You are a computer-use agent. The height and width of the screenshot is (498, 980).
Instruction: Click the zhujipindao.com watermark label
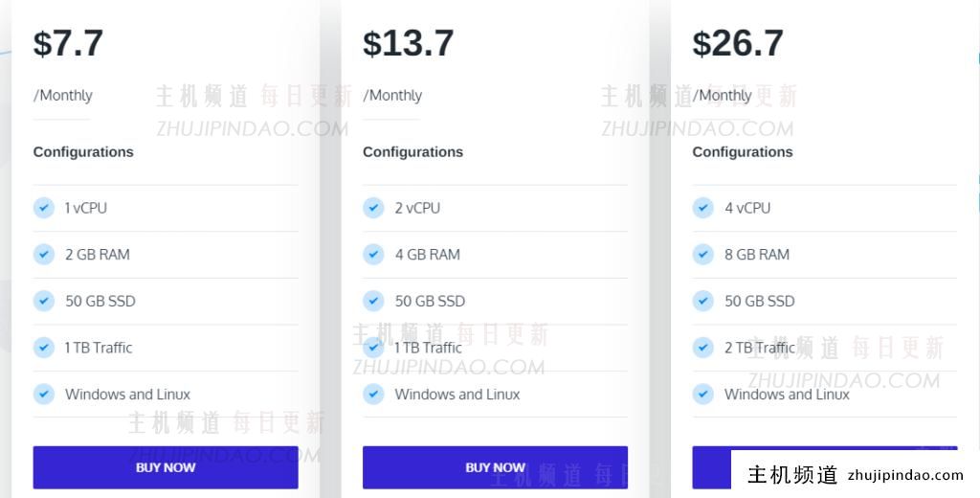[905, 475]
